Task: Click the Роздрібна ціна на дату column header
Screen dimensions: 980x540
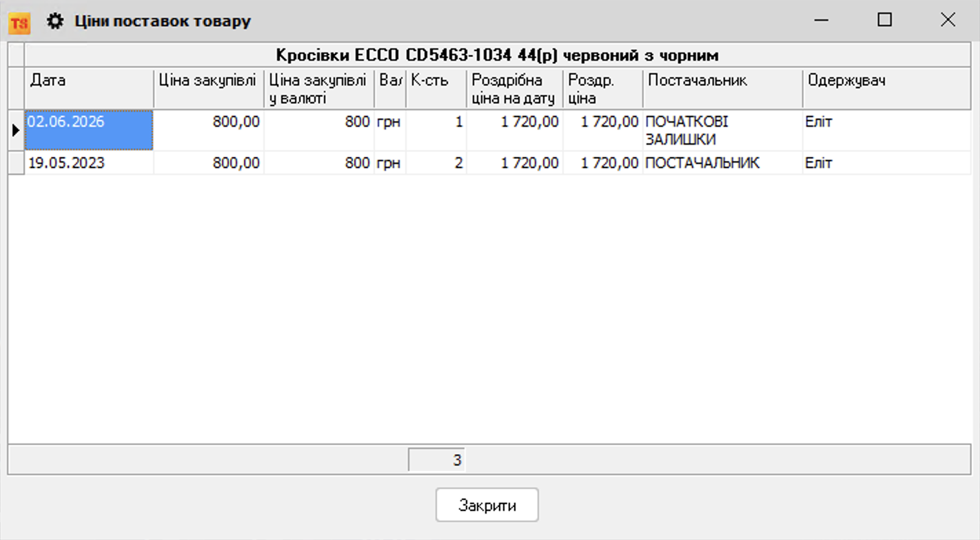Action: point(515,87)
